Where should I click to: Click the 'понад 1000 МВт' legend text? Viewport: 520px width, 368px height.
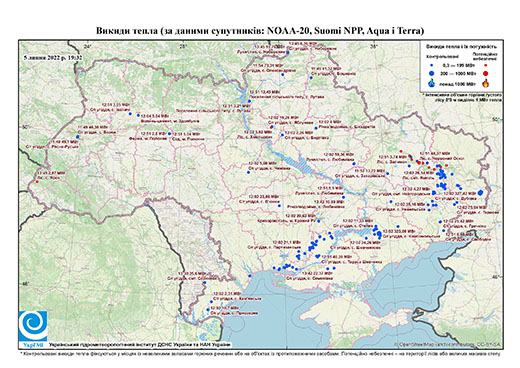[458, 83]
